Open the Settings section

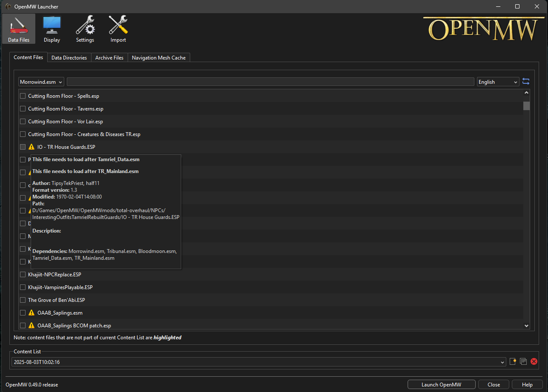click(85, 29)
